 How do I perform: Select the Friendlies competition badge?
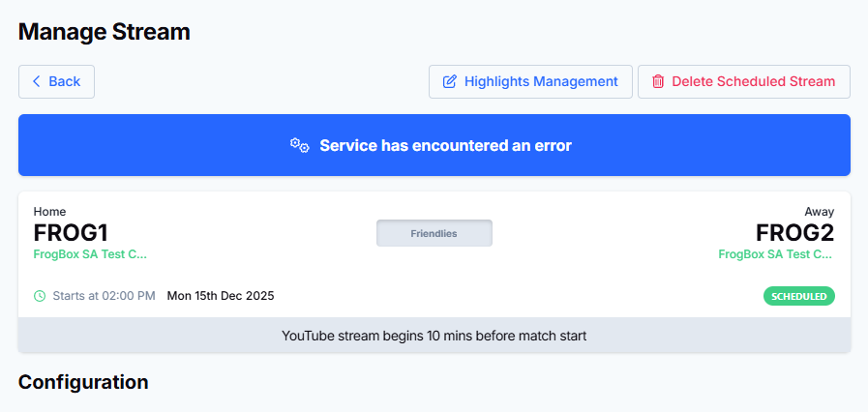tap(434, 233)
